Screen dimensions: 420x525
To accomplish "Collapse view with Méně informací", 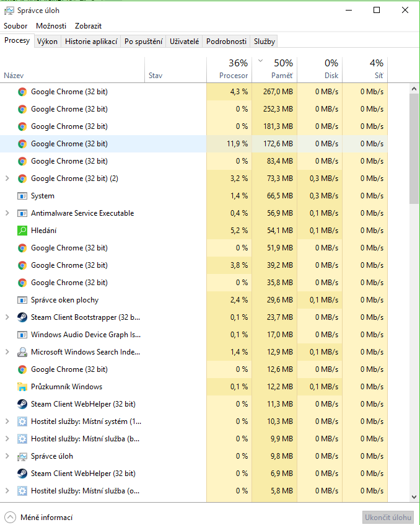I will [38, 518].
